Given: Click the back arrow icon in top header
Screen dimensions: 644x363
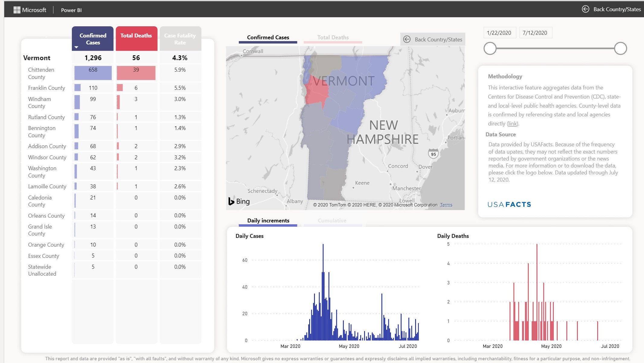Looking at the screenshot, I should point(585,9).
